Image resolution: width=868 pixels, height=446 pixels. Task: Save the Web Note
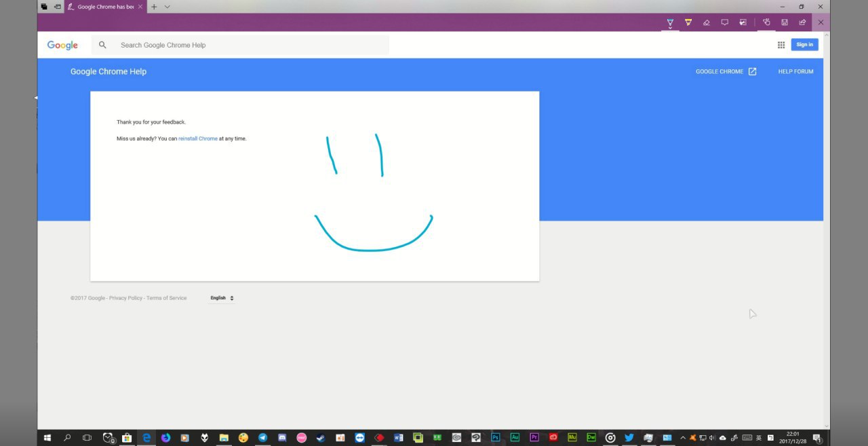coord(785,22)
